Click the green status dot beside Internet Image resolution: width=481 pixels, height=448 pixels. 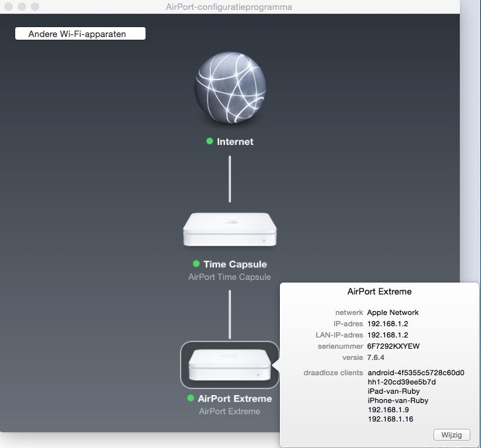(210, 142)
